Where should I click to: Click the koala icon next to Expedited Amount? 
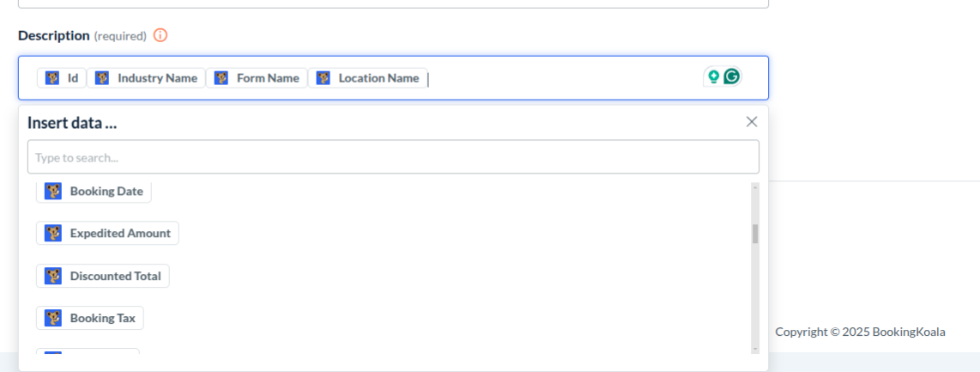(x=53, y=233)
